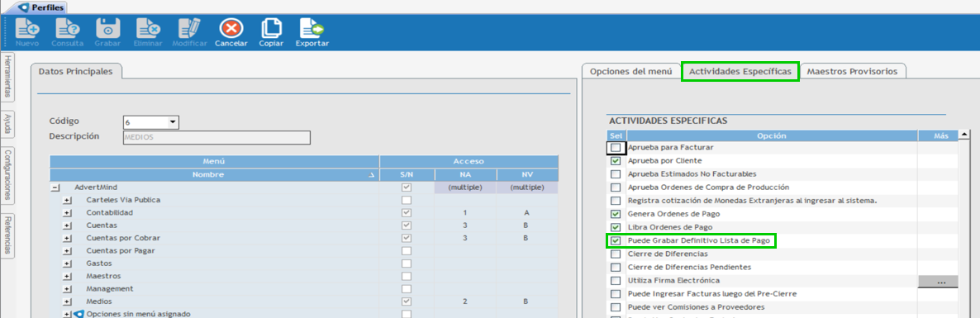Open the Referencias side tab

click(x=8, y=235)
